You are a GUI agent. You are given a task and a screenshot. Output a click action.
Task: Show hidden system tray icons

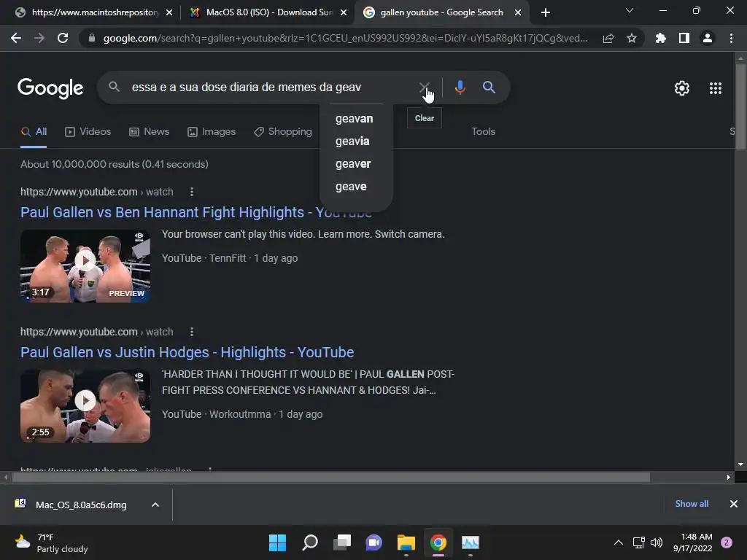pyautogui.click(x=619, y=542)
